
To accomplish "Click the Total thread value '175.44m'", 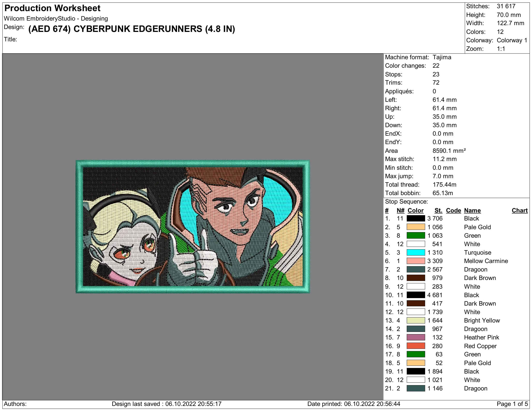I will 444,184.
